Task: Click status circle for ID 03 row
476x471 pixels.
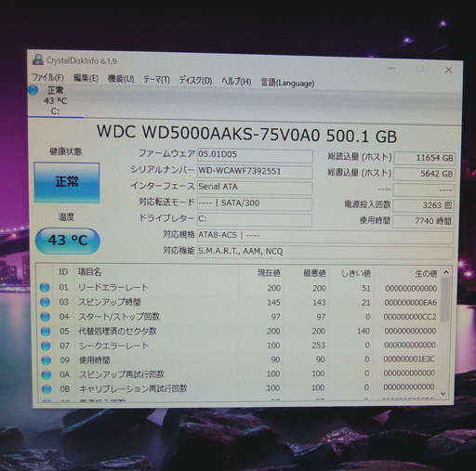Action: (45, 302)
